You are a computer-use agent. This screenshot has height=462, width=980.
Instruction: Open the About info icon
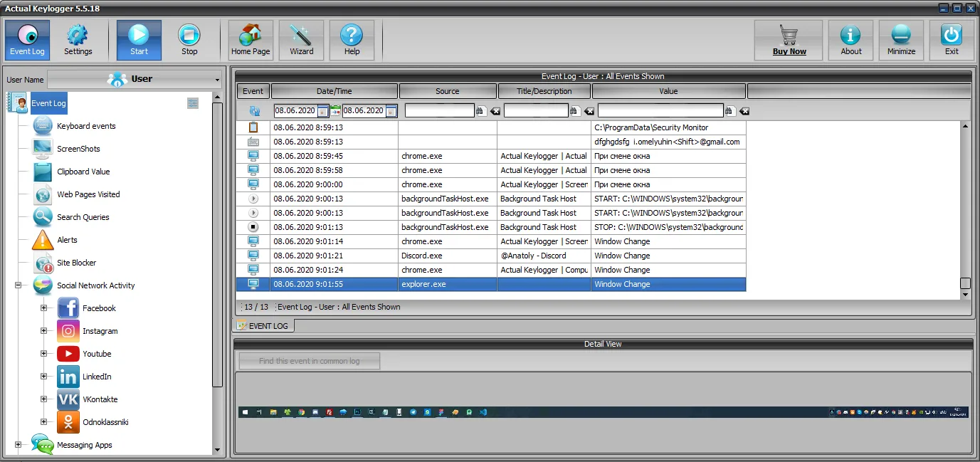tap(850, 40)
